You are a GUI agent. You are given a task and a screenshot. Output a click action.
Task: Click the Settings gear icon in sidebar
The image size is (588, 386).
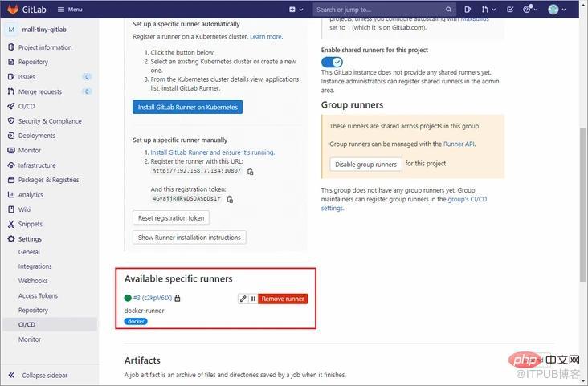pyautogui.click(x=11, y=238)
